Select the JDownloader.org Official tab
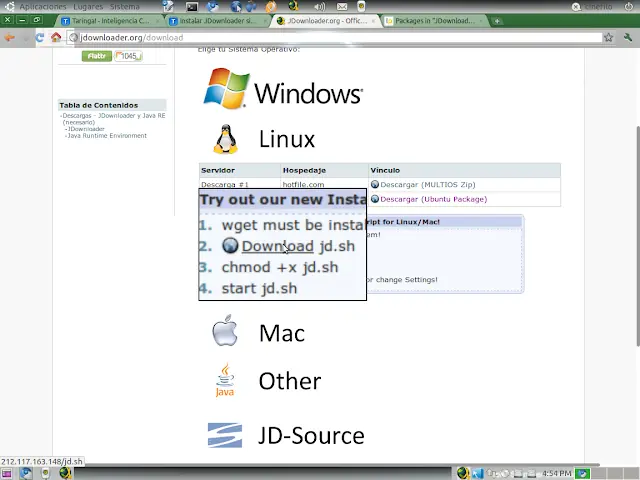 click(x=327, y=21)
